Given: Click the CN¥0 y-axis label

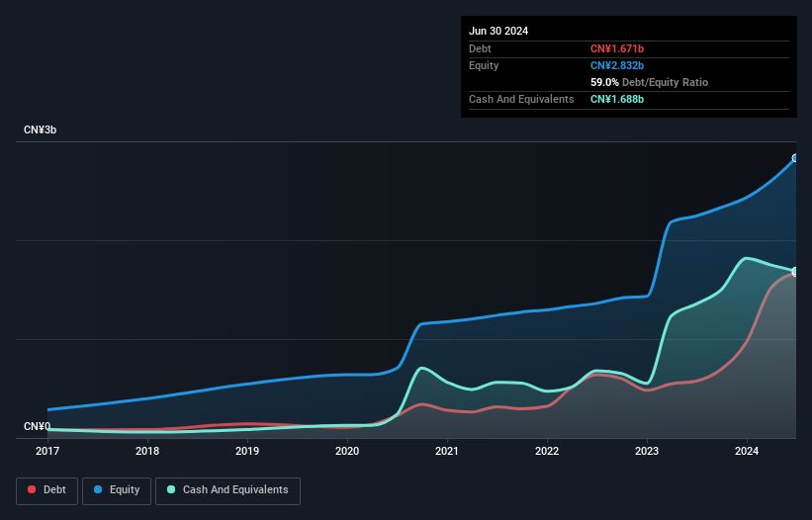Looking at the screenshot, I should click(37, 426).
